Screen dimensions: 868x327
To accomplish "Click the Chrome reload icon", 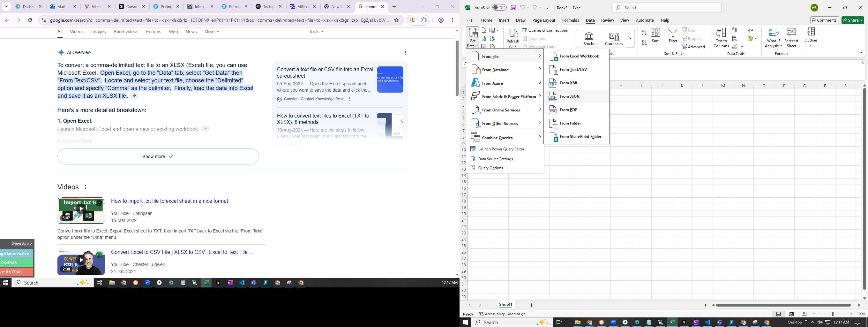I will point(30,20).
